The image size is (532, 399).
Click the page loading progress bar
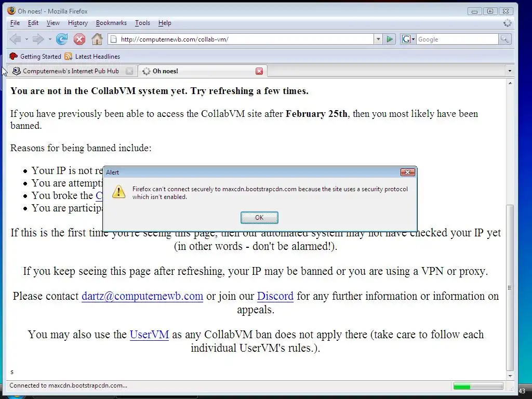point(478,386)
